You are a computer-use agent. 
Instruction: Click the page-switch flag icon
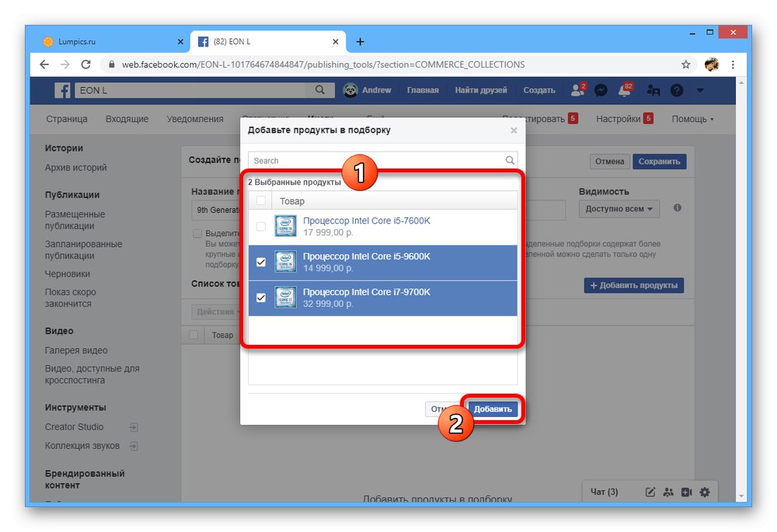pos(653,90)
